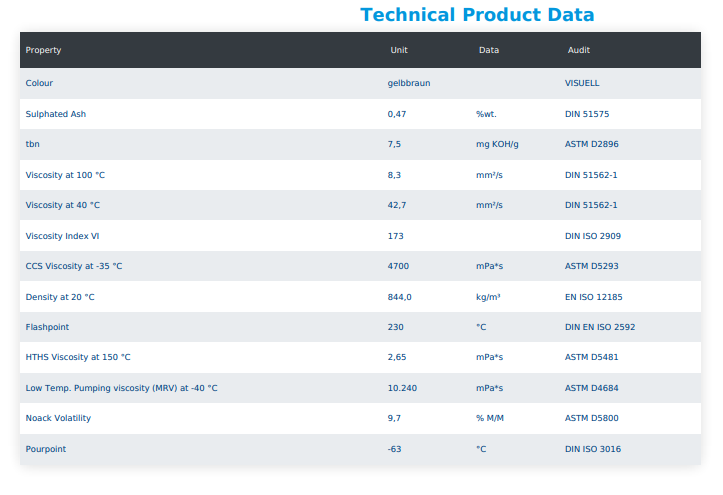723x495 pixels.
Task: Click 'DIN 51562-1' in Viscosity at 40 °C row
Action: coord(591,205)
